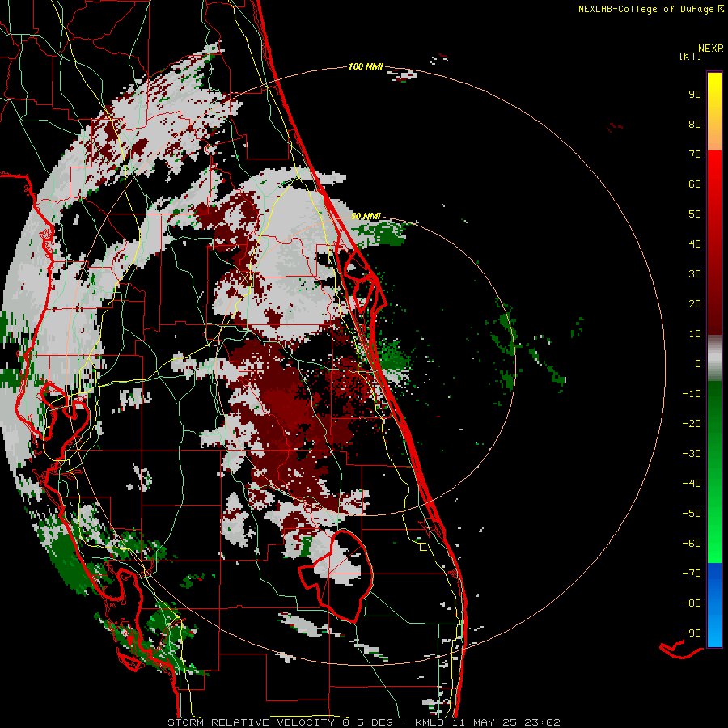This screenshot has width=728, height=728.
Task: Click the positive 50 knot scale label
Action: click(695, 214)
